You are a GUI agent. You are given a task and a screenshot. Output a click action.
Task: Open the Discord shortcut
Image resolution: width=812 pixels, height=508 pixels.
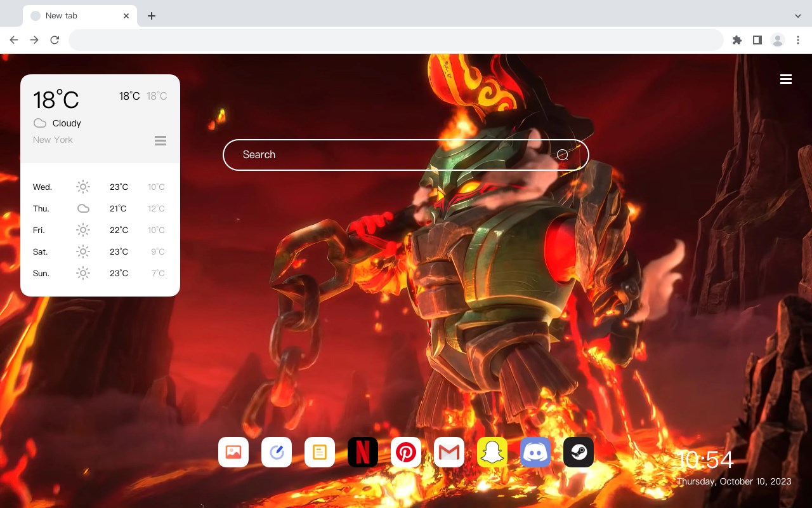coord(535,452)
